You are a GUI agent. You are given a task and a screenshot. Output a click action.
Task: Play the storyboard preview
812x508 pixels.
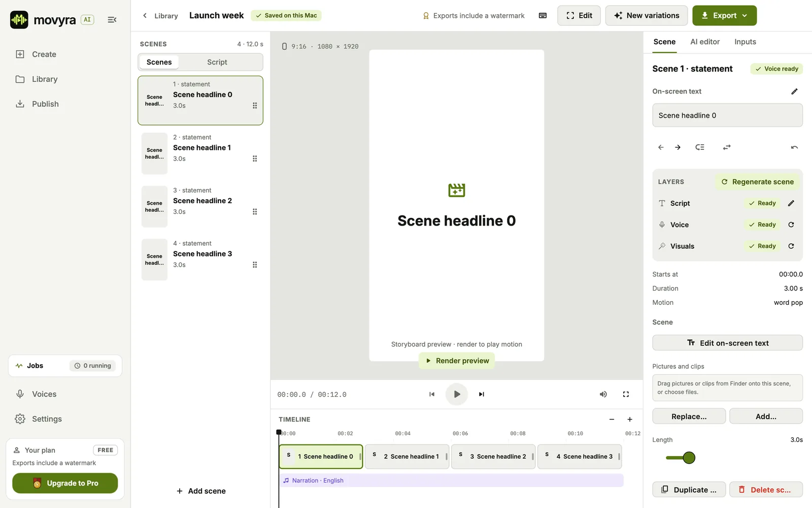pos(457,394)
